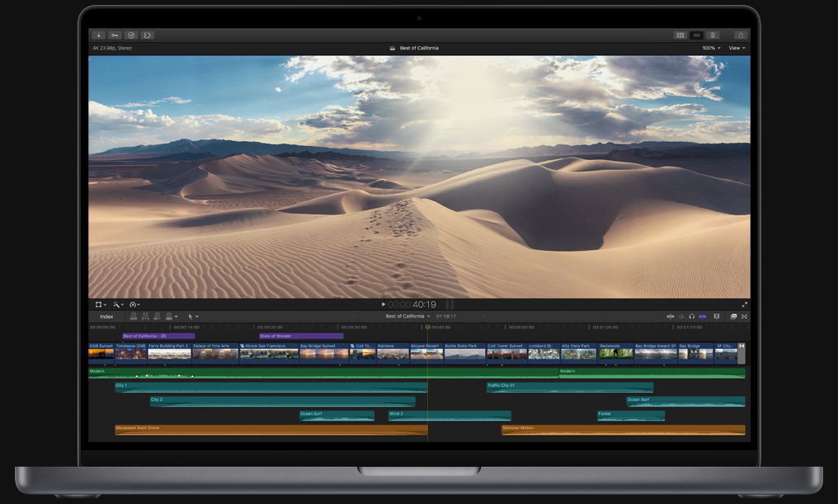Open the magic wand enhancements menu

pyautogui.click(x=118, y=304)
